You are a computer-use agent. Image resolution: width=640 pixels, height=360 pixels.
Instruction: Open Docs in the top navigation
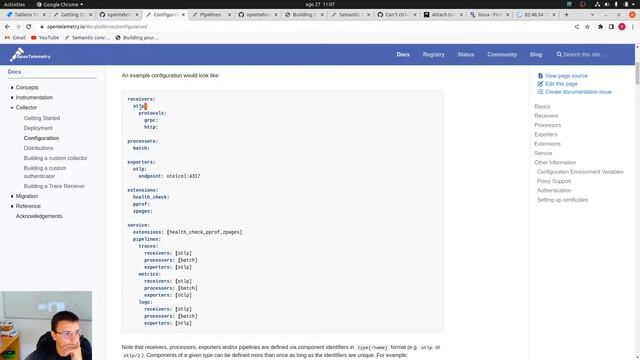pyautogui.click(x=403, y=54)
